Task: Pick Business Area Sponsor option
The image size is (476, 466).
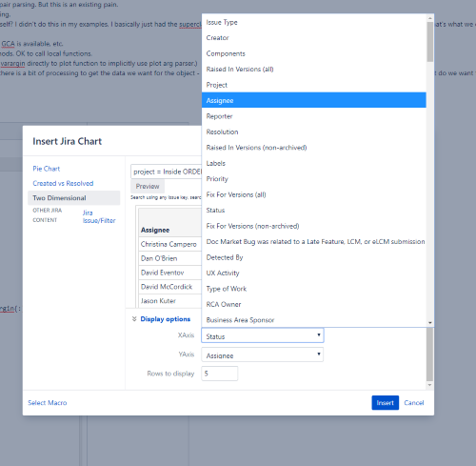Action: tap(314, 320)
